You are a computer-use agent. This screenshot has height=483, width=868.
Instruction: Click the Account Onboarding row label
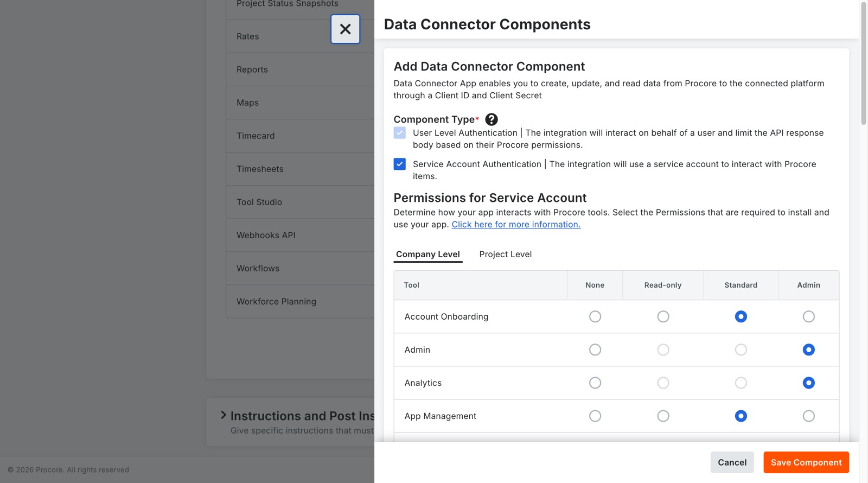pyautogui.click(x=446, y=316)
